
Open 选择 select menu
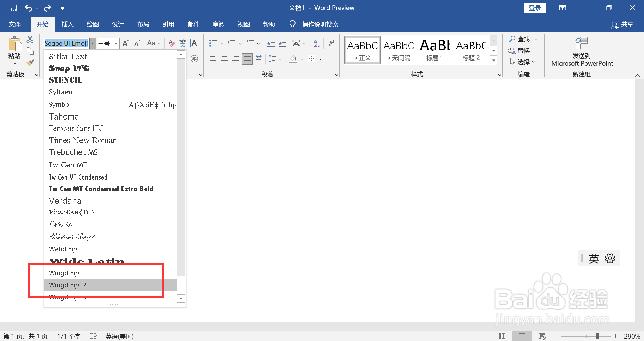point(522,62)
